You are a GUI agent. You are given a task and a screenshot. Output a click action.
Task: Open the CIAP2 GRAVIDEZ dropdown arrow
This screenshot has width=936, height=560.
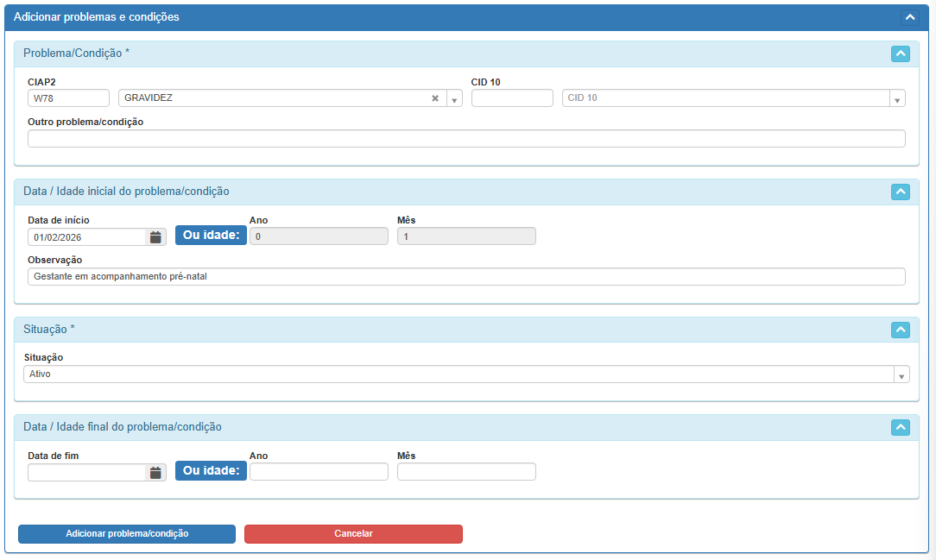click(454, 99)
